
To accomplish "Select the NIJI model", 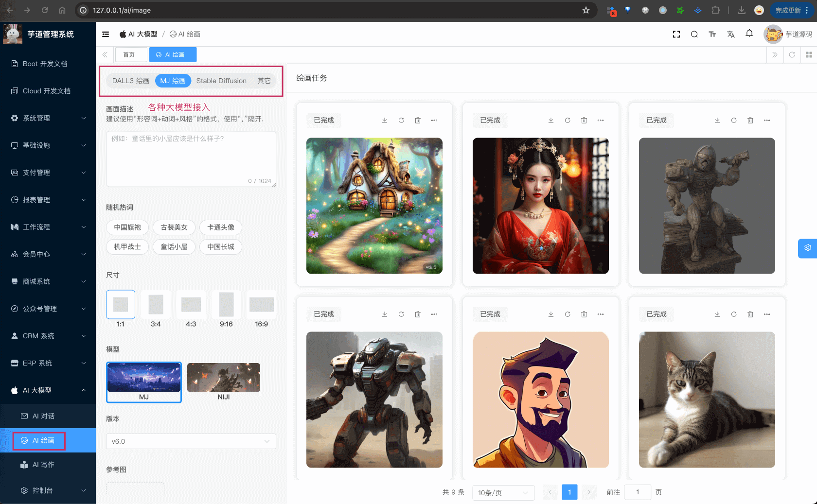I will pos(223,382).
